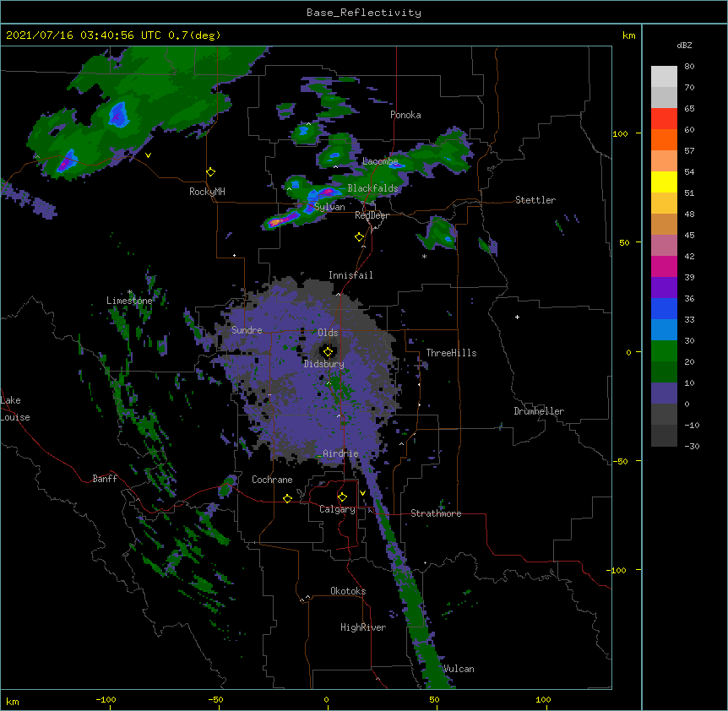Click the Strathmore city label
This screenshot has height=711, width=728.
pos(436,513)
